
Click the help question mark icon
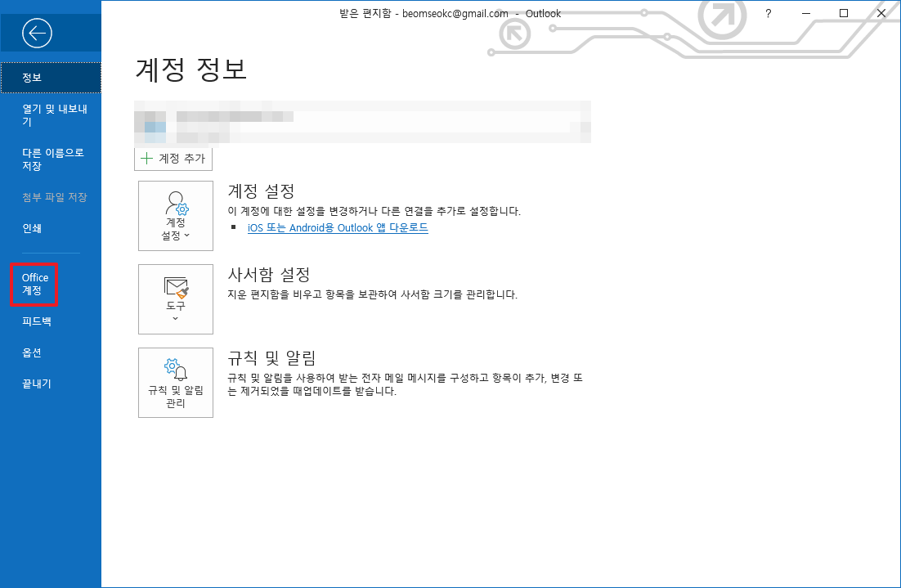click(769, 13)
